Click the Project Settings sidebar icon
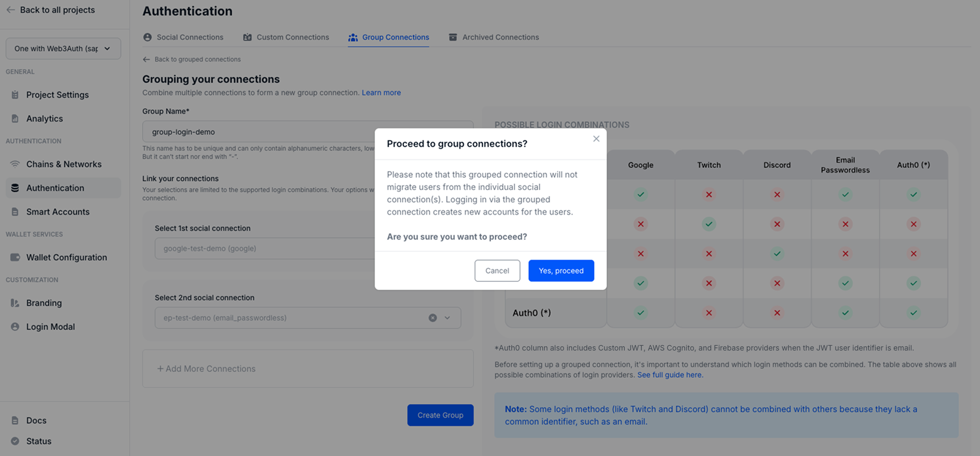Viewport: 980px width, 456px height. (15, 95)
